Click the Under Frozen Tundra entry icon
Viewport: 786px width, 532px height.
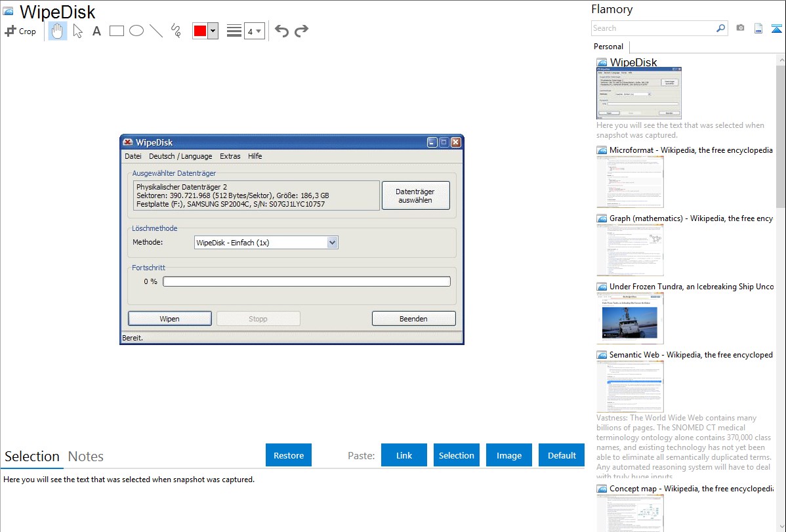pyautogui.click(x=602, y=287)
